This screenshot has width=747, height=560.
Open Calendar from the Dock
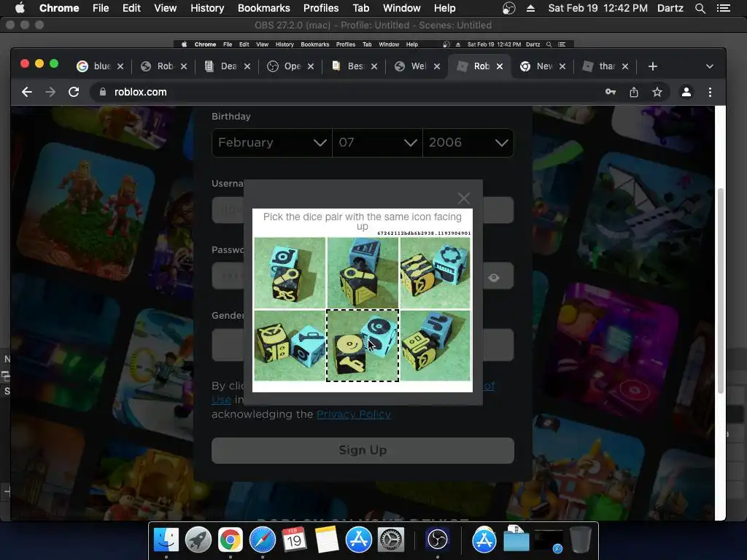pos(294,540)
